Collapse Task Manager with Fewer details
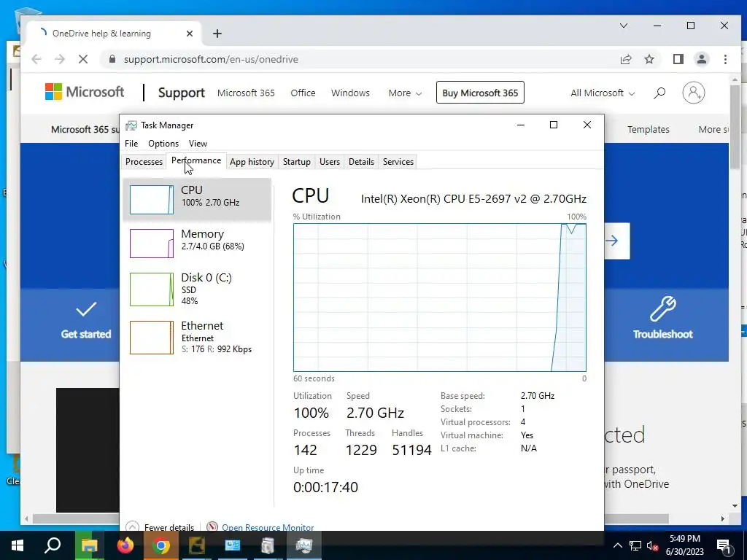 [x=160, y=527]
